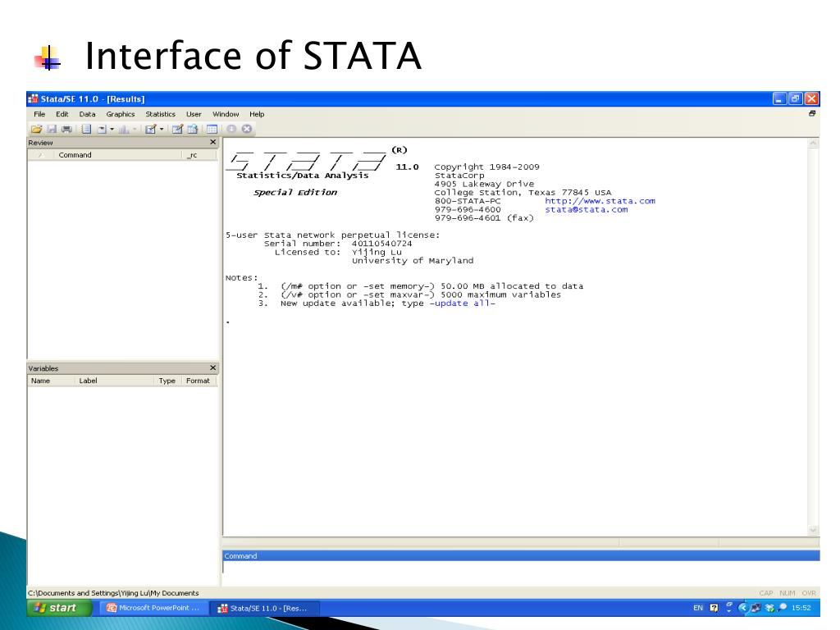Expand the Viewer icon dropdown arrow
This screenshot has height=630, width=840.
click(112, 129)
